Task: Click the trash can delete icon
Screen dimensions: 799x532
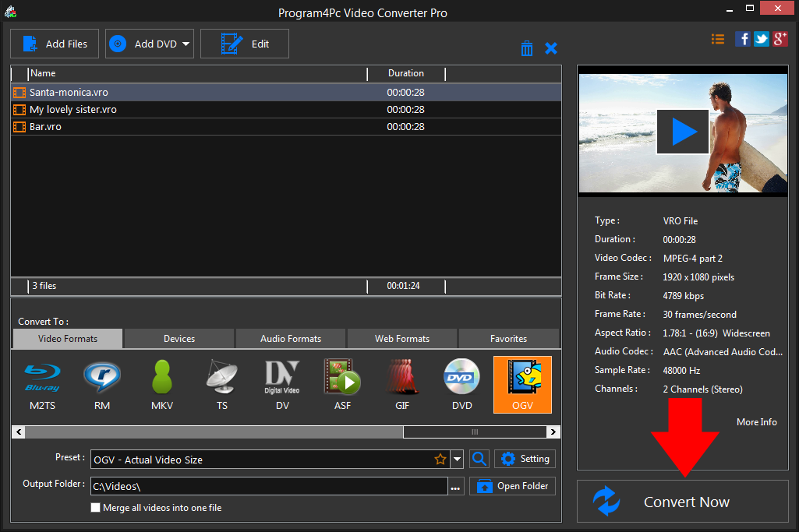Action: point(527,48)
